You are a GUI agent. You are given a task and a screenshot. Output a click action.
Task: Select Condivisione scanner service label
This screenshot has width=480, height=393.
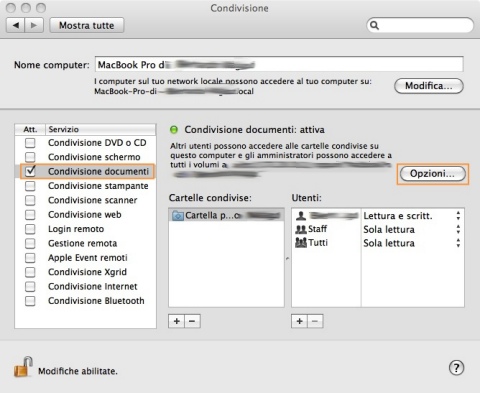coord(93,200)
